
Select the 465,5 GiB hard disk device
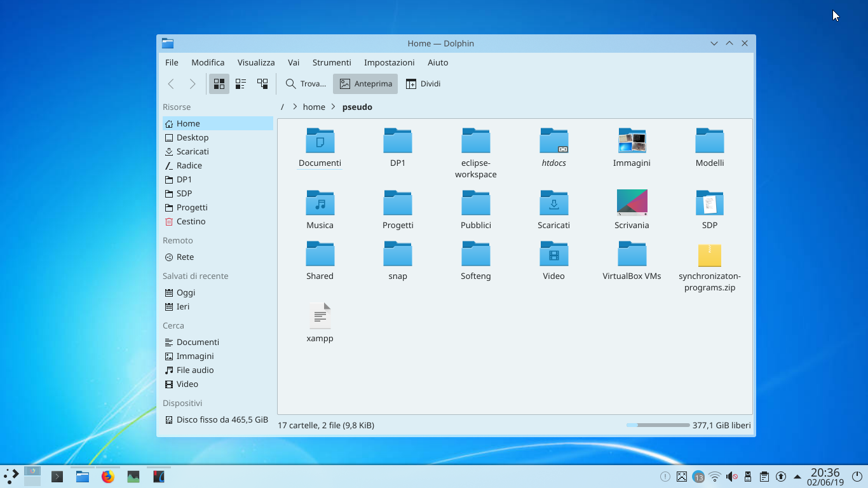[218, 419]
